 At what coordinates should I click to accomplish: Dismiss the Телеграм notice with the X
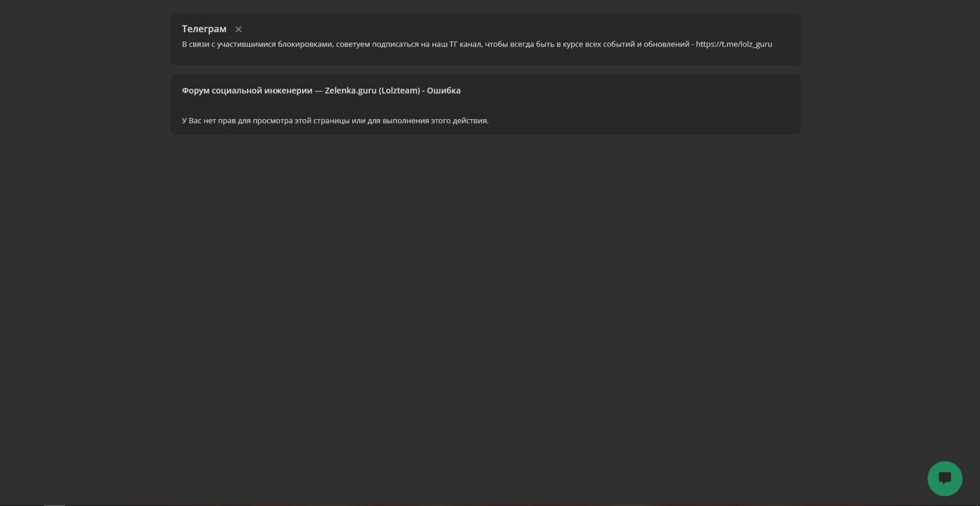pos(239,29)
